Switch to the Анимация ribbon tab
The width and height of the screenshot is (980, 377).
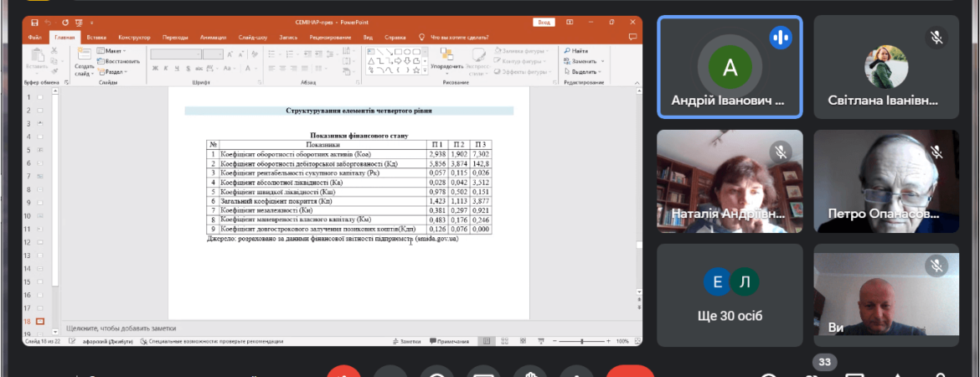click(213, 38)
